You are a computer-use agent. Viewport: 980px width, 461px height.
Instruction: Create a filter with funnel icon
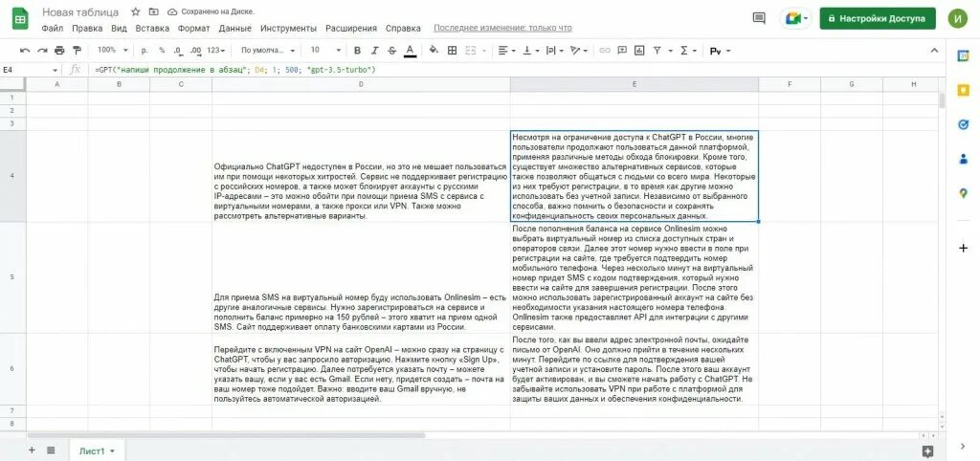[657, 50]
